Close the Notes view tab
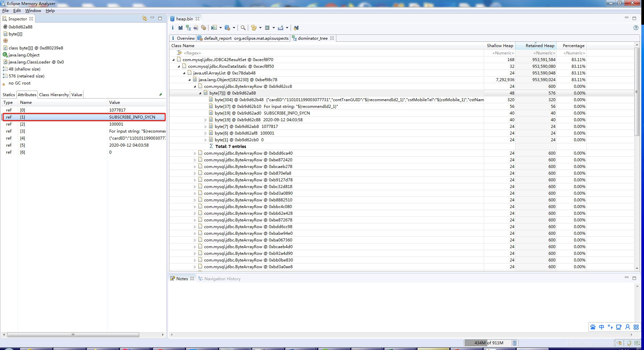This screenshot has height=350, width=644. point(192,279)
